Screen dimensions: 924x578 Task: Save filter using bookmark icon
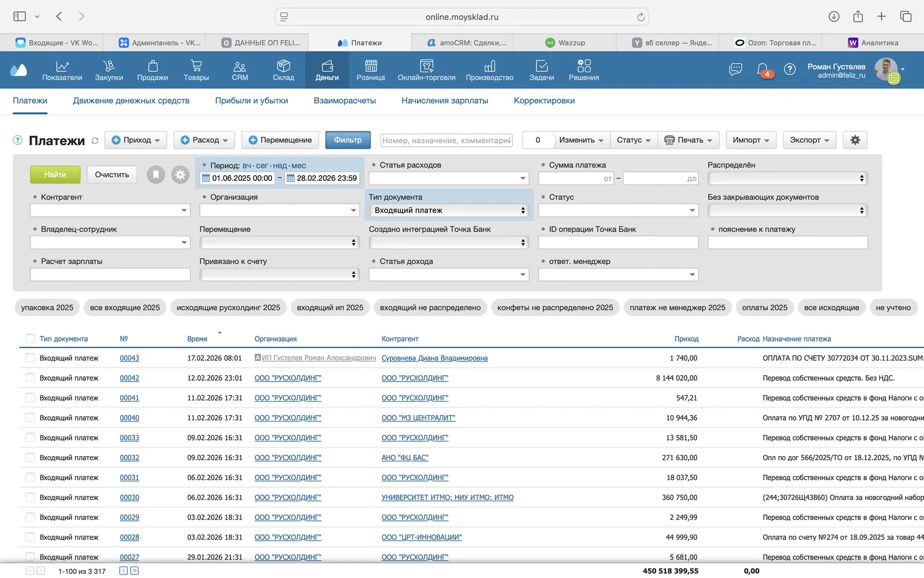pos(156,175)
